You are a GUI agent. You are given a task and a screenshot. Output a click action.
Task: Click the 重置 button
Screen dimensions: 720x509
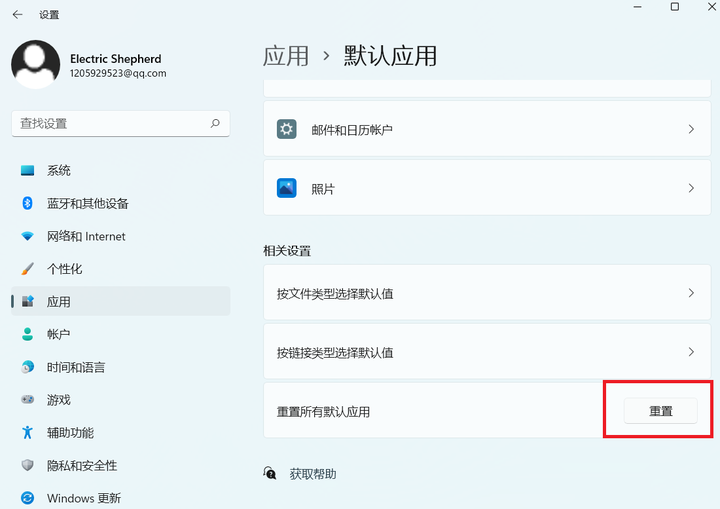(660, 411)
